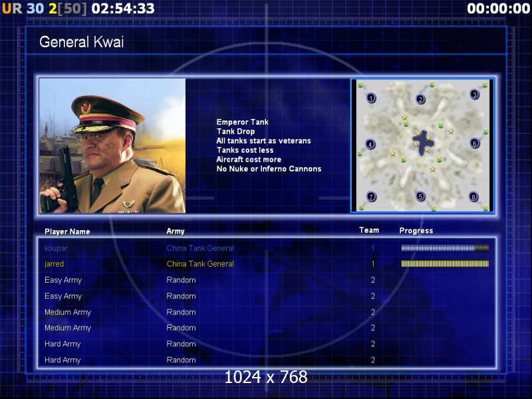Choose start position 7 marker
The width and height of the screenshot is (532, 399).
click(x=371, y=197)
